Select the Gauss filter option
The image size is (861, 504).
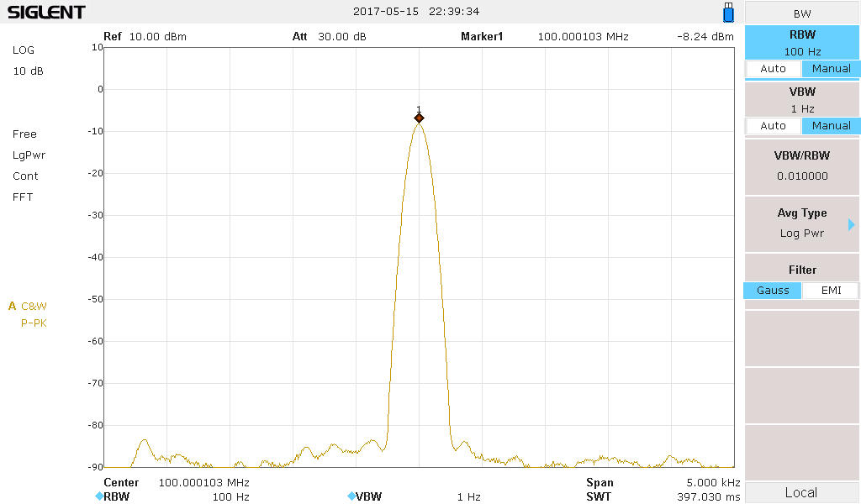tap(773, 291)
